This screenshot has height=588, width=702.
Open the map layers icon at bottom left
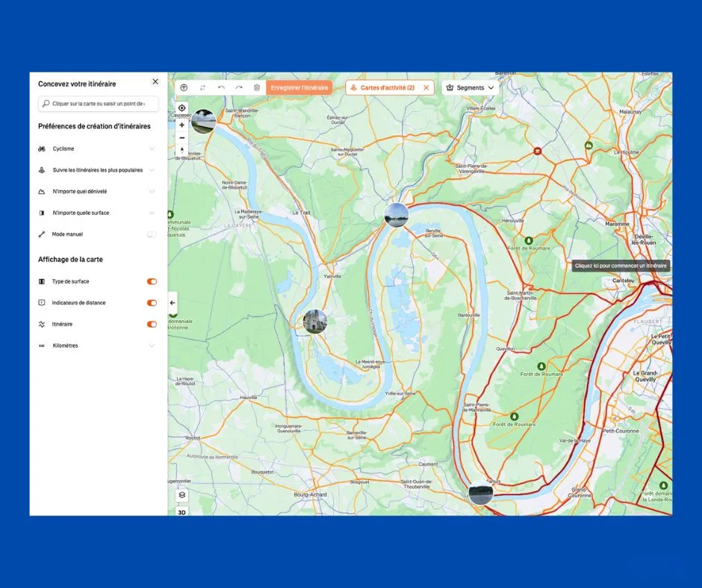(182, 495)
